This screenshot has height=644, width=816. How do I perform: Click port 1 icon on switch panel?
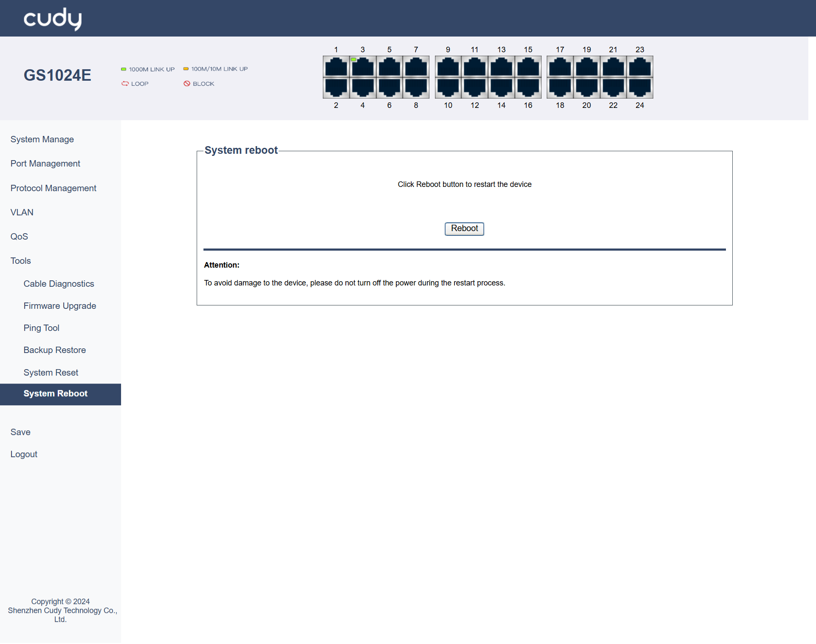336,67
